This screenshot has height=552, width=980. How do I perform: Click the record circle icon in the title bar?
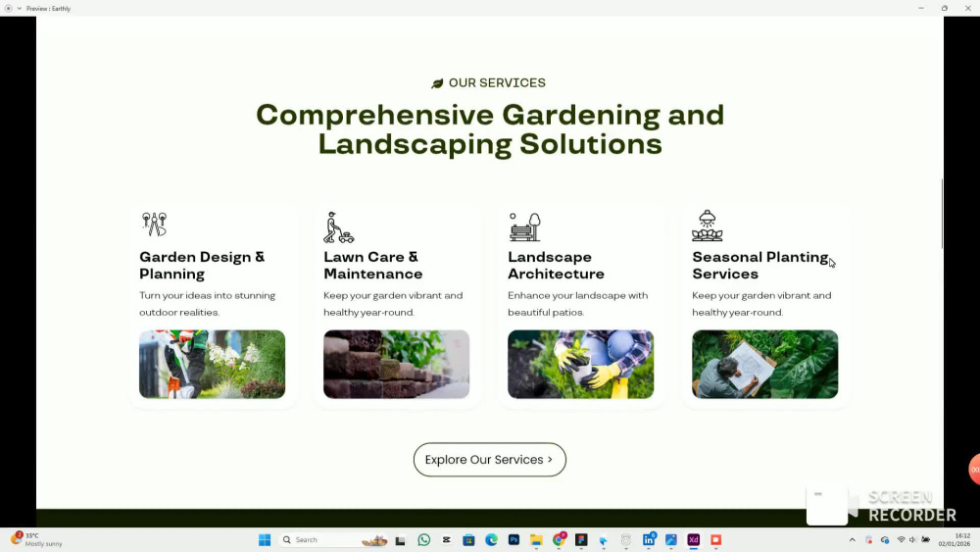point(8,8)
